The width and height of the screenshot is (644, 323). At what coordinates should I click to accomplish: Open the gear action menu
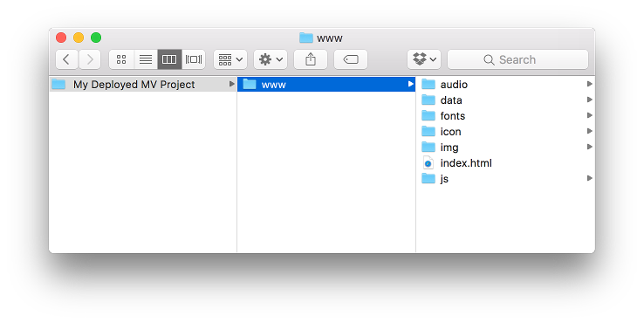tap(271, 59)
